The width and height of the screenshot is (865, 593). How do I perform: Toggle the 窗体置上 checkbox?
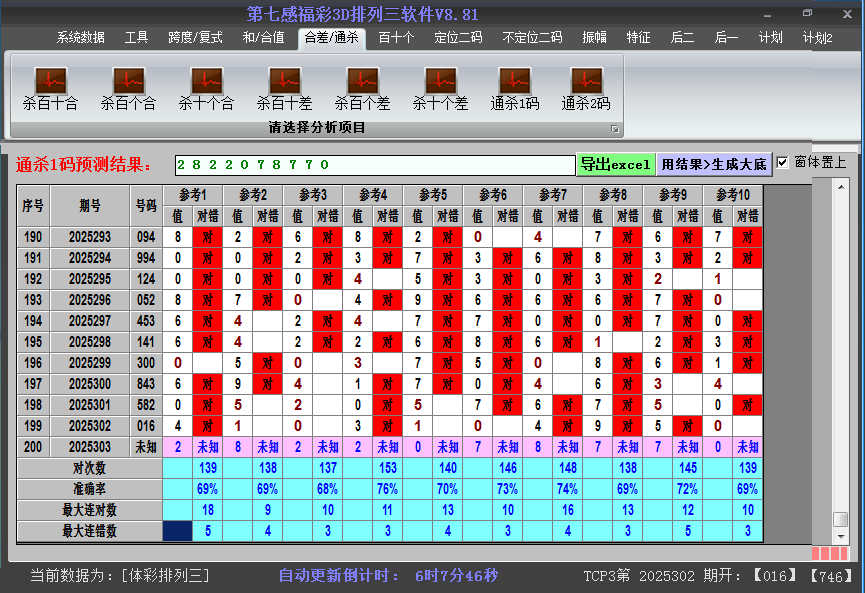783,163
